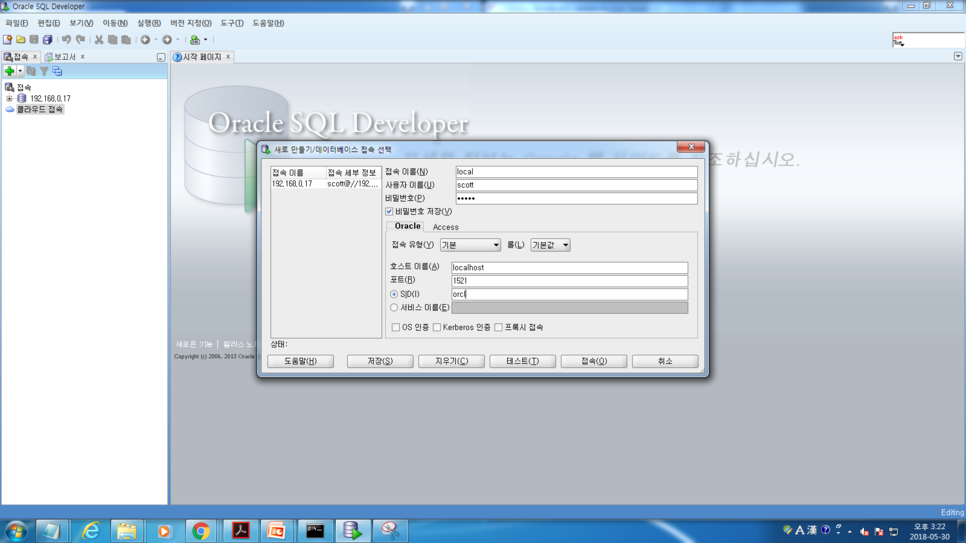This screenshot has width=966, height=543.
Task: Click the 저장 button in dialog
Action: 380,361
